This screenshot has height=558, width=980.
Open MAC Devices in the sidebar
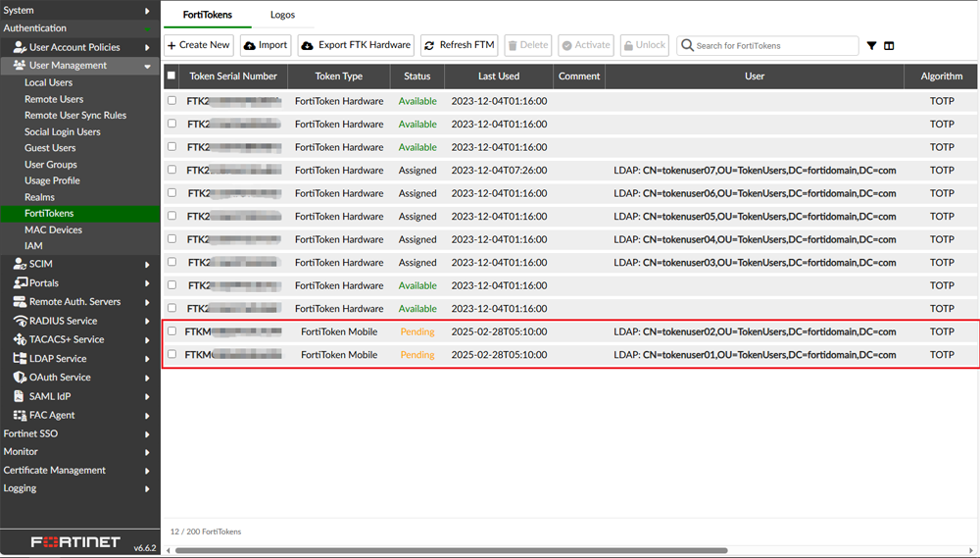click(53, 229)
